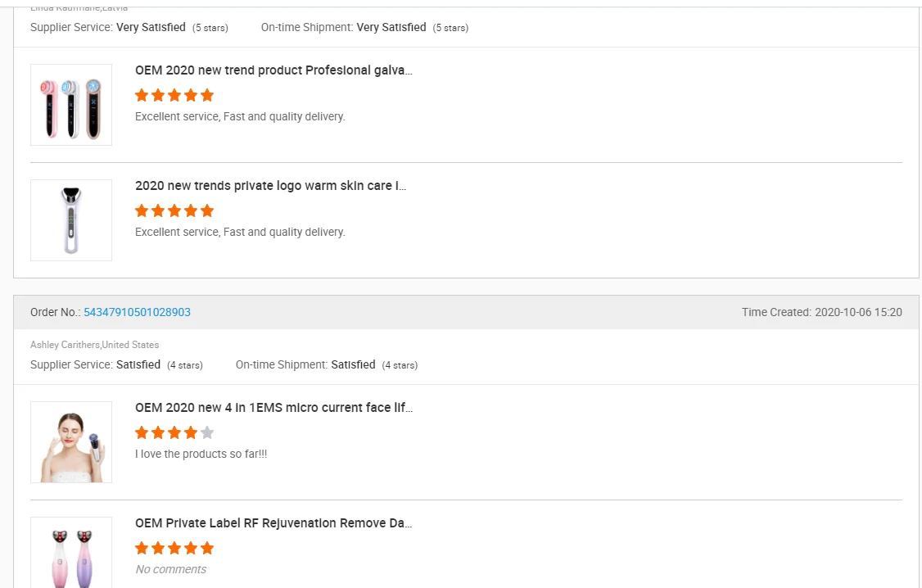
Task: Open the white warm skin care device thumbnail
Action: [71, 220]
